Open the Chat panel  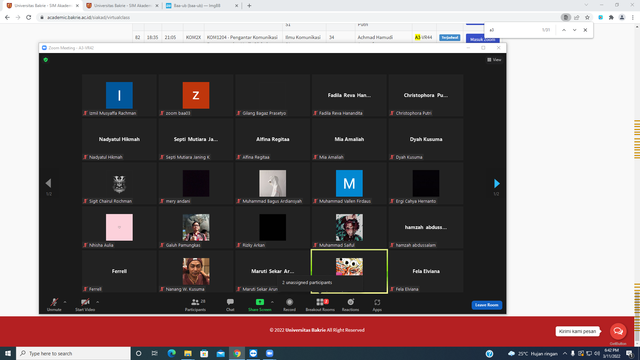pyautogui.click(x=230, y=304)
